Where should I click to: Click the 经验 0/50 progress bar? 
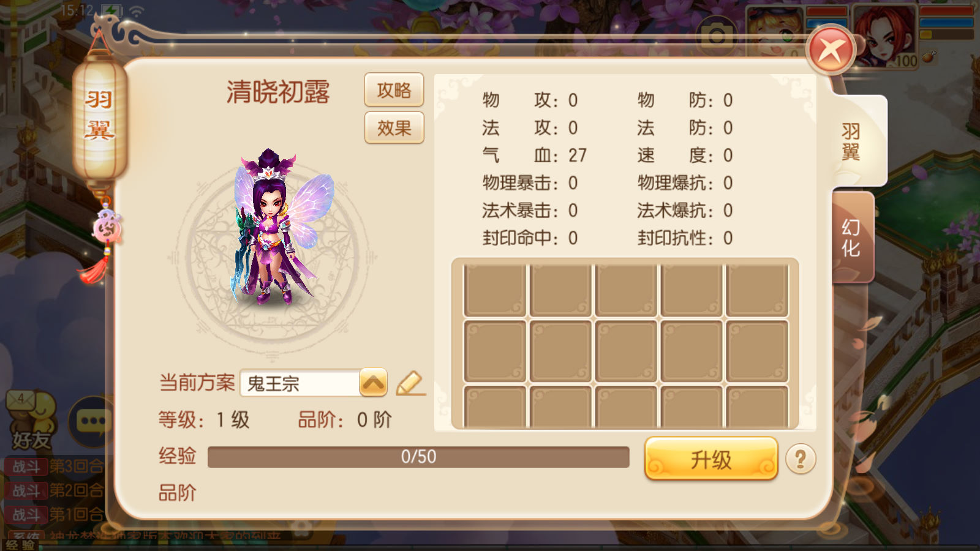tap(418, 457)
